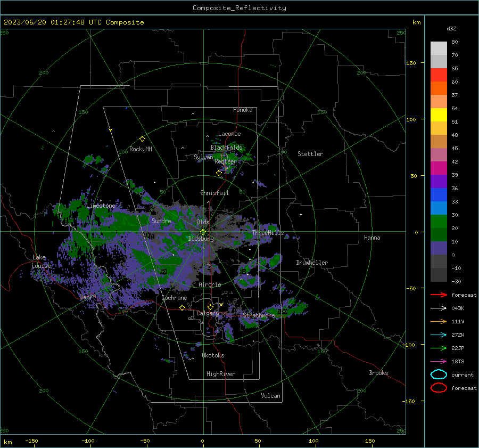This screenshot has width=479, height=448.
Task: Click the HighRiver label
Action: 221,374
